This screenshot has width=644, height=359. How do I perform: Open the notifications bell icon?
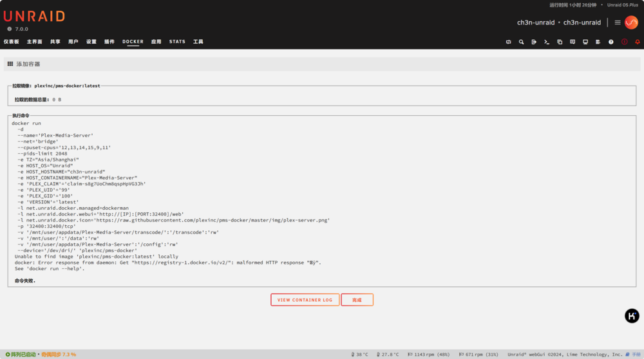pos(638,42)
